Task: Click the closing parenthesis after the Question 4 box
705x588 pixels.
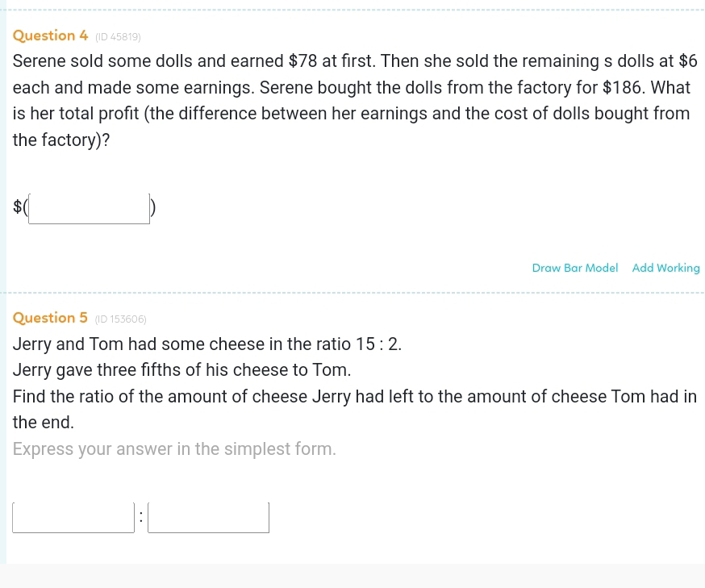Action: pos(153,207)
